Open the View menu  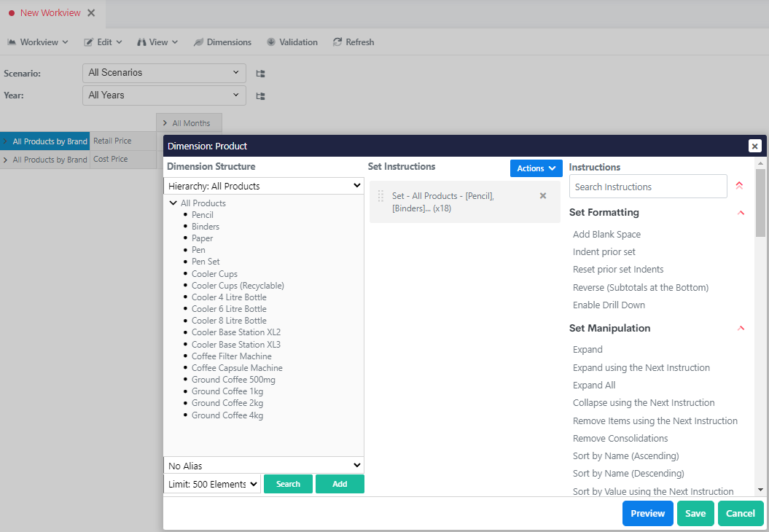pyautogui.click(x=157, y=42)
